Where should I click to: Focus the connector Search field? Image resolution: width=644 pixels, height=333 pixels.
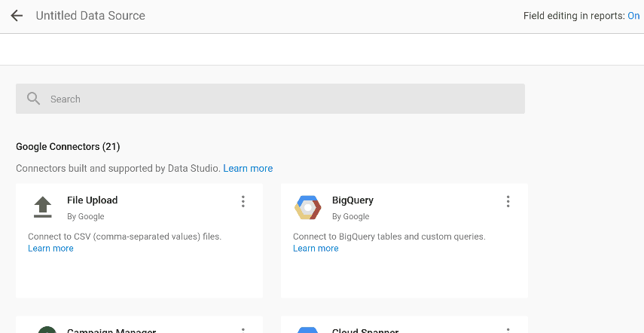coord(271,99)
